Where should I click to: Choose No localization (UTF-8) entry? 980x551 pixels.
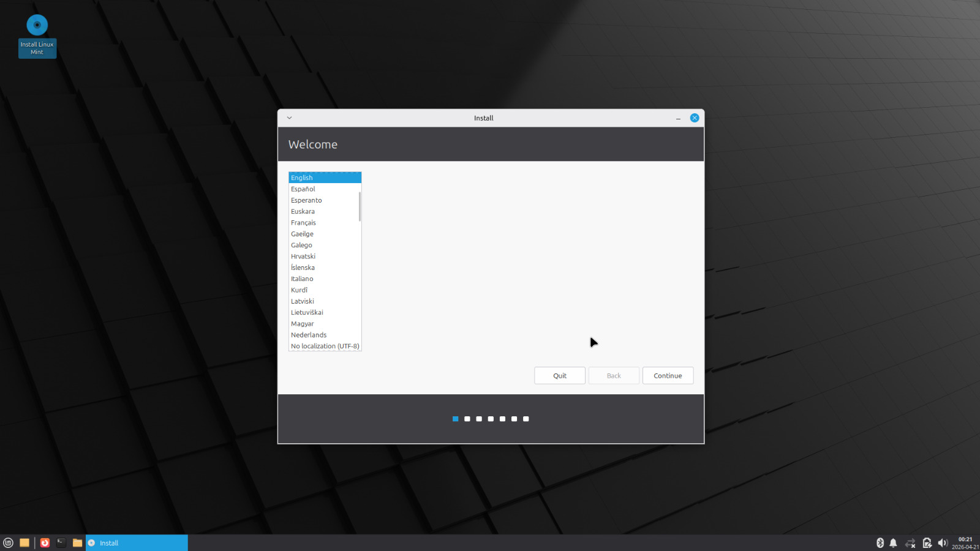325,346
